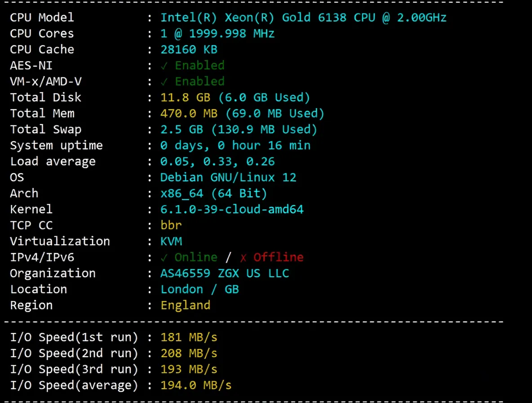Expand the bottom dashed separator line

pyautogui.click(x=252, y=399)
